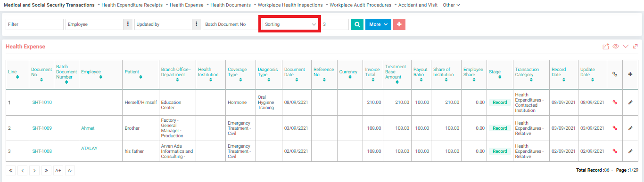Click the red link icon for SHT-1009

coord(614,128)
